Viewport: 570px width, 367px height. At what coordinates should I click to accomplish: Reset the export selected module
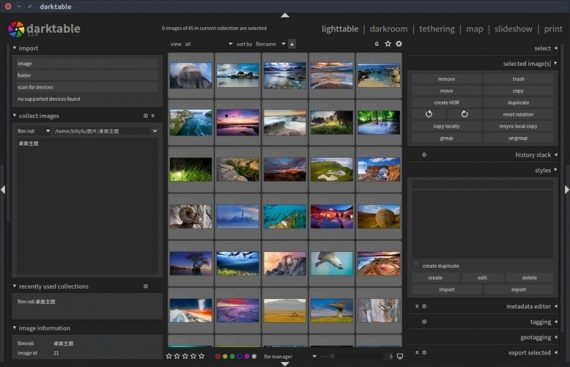click(424, 352)
